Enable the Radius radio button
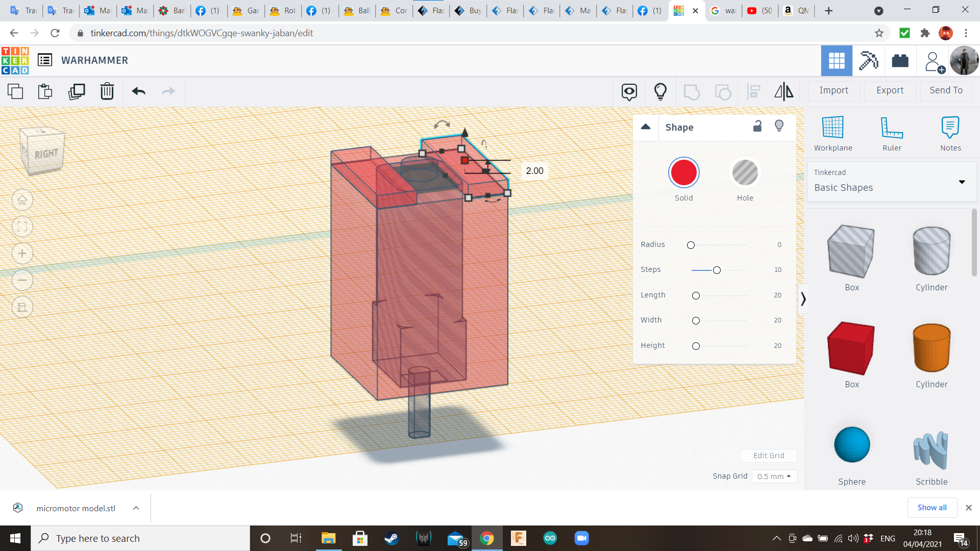The image size is (980, 551). tap(691, 244)
